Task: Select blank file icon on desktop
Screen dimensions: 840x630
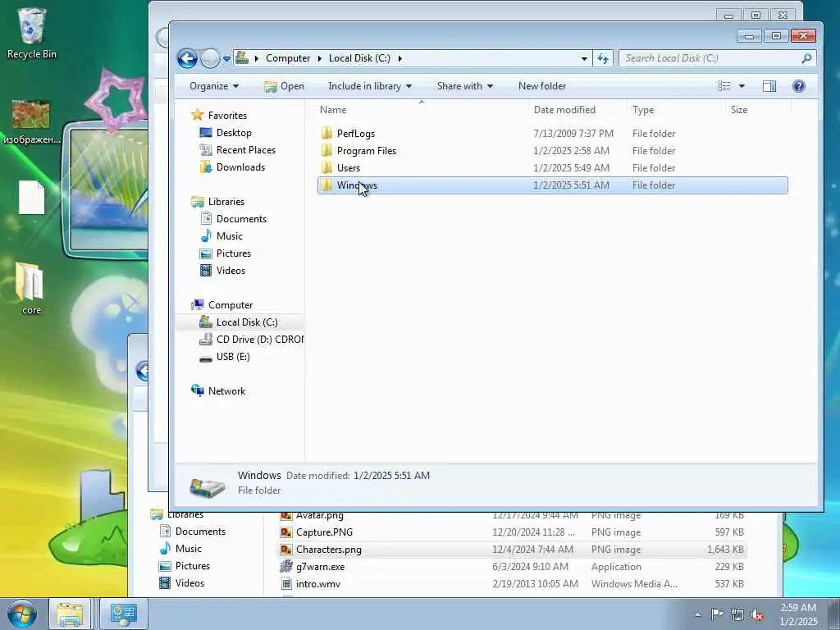Action: (32, 198)
